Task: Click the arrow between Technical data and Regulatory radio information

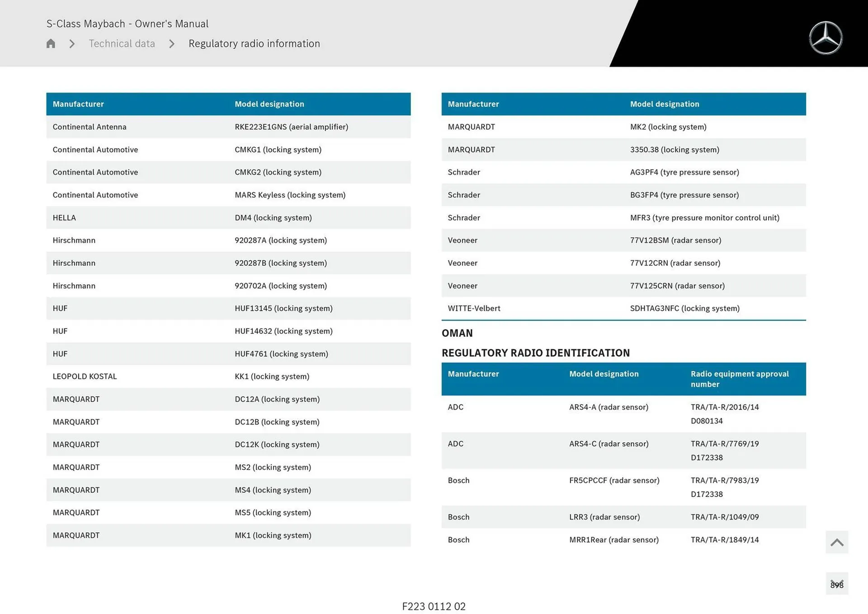Action: tap(171, 43)
